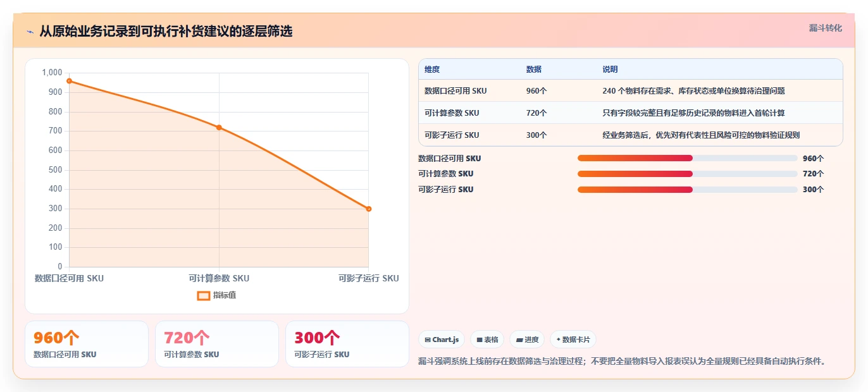Click the 表格 chip
This screenshot has width=868, height=392.
[487, 340]
